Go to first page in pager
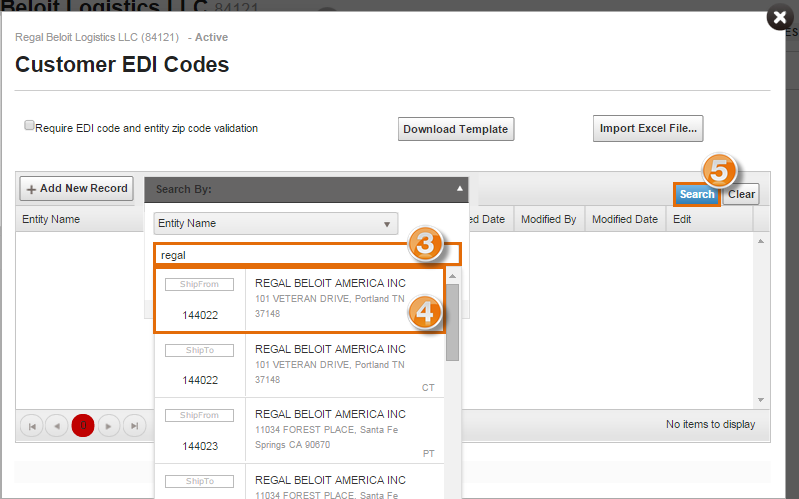 [x=32, y=426]
